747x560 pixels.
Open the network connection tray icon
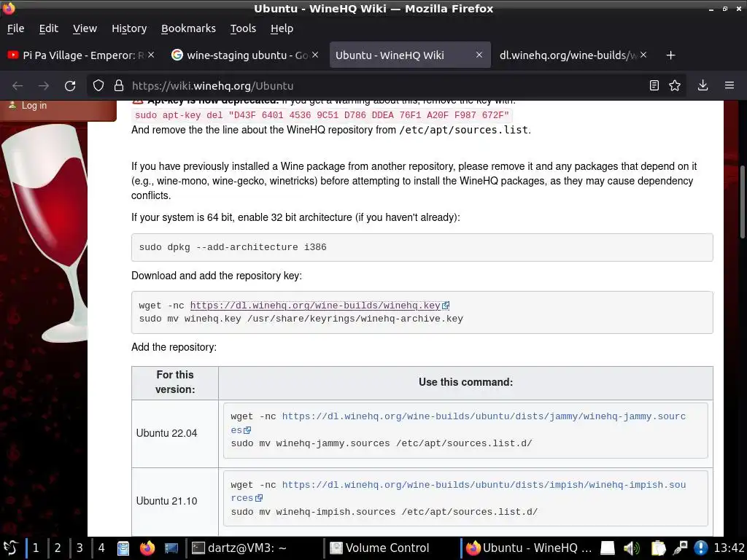[x=680, y=548]
